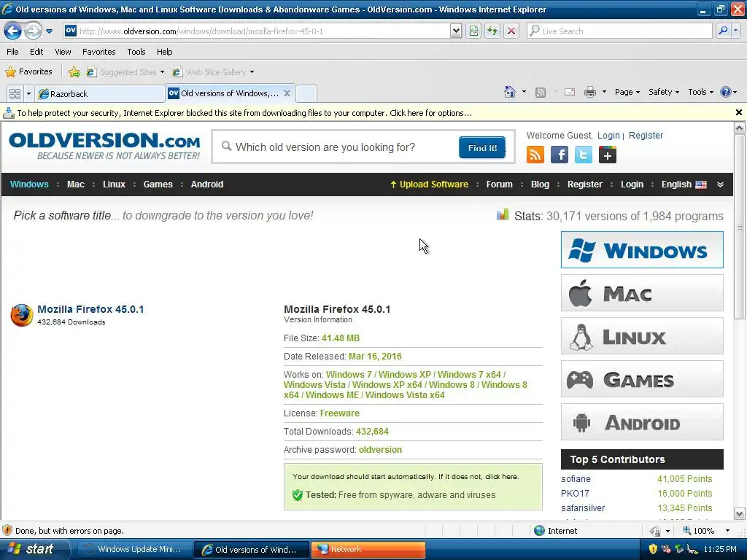The height and width of the screenshot is (560, 747).
Task: Select Games in the black nav bar
Action: (x=158, y=184)
